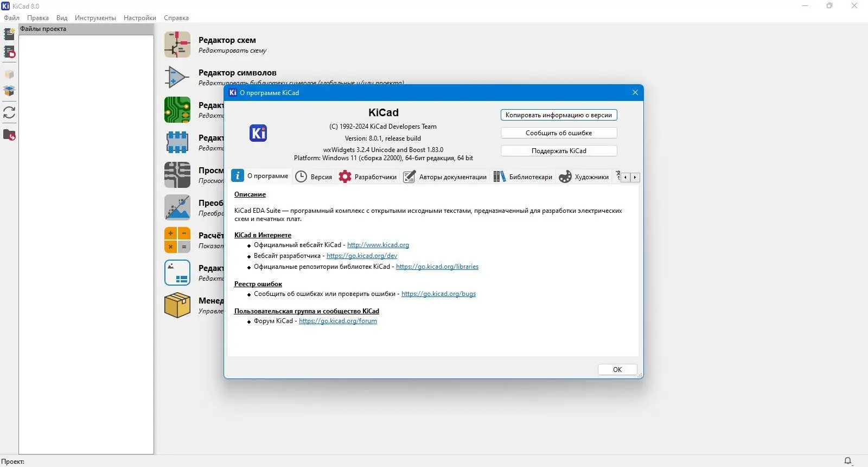This screenshot has width=868, height=467.
Task: Open the https://go.kicad.org/libraries link
Action: pos(437,267)
